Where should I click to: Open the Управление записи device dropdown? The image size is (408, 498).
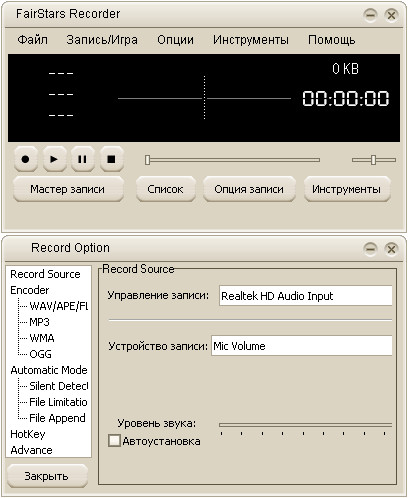(x=305, y=296)
